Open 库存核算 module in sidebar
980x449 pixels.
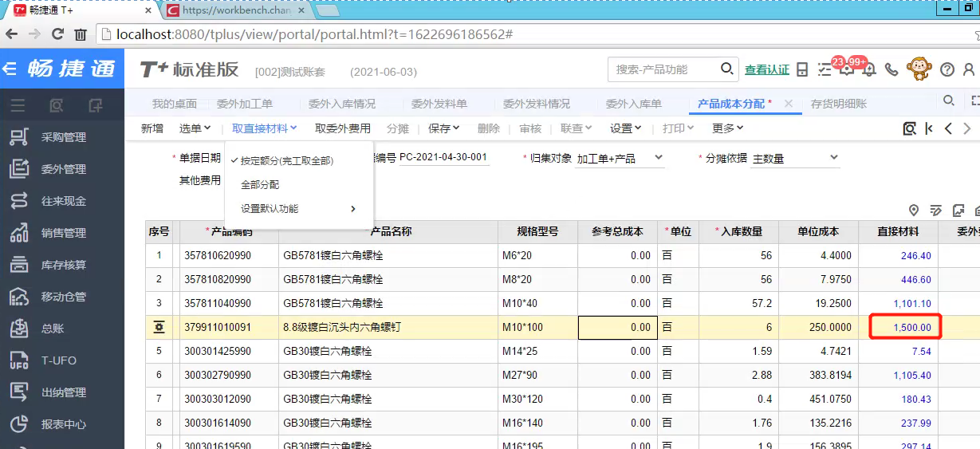click(62, 265)
